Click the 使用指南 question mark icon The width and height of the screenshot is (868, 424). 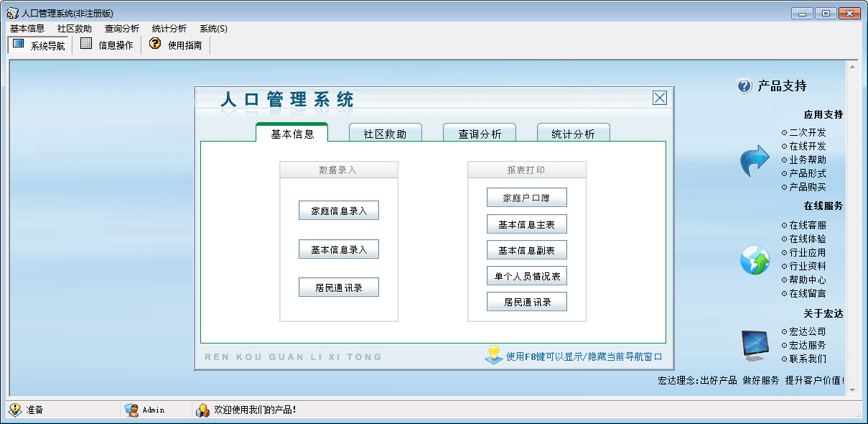pyautogui.click(x=155, y=45)
